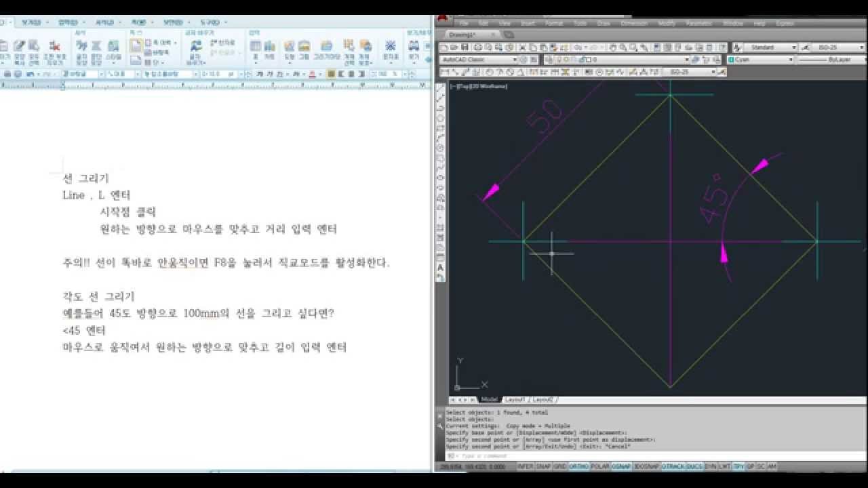
Task: Open the ISO-25 dropdown in the Dimension toolbar
Action: pyautogui.click(x=688, y=72)
